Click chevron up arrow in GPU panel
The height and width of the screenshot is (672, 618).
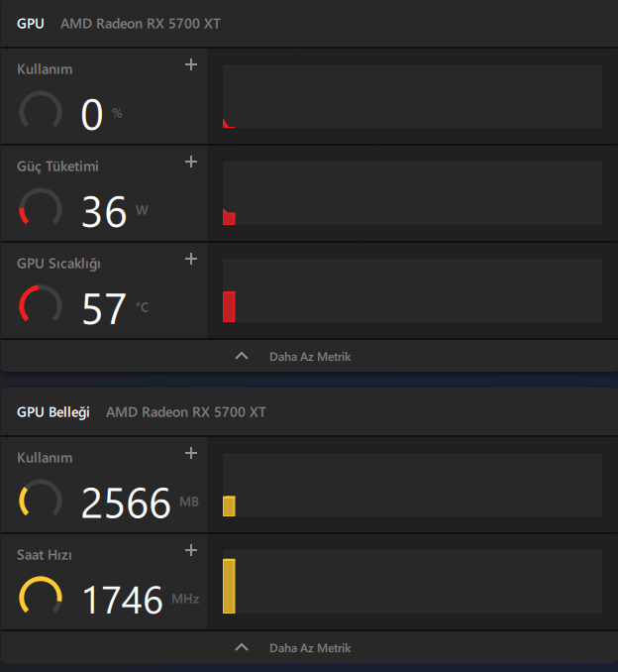[x=242, y=357]
